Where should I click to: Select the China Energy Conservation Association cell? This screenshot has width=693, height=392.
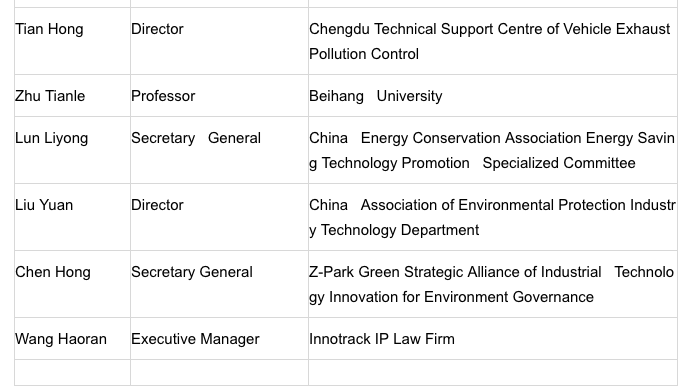493,150
